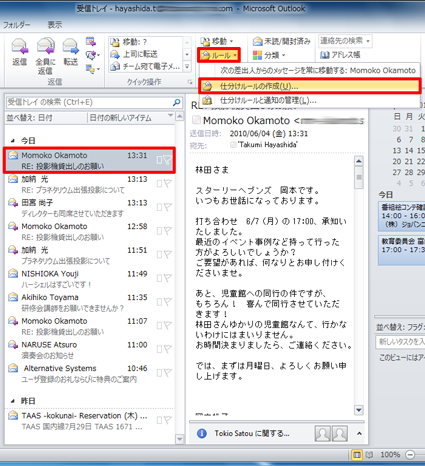Open the 17:00 教育委員会 appointment
Image resolution: width=425 pixels, height=466 pixels.
point(401,250)
